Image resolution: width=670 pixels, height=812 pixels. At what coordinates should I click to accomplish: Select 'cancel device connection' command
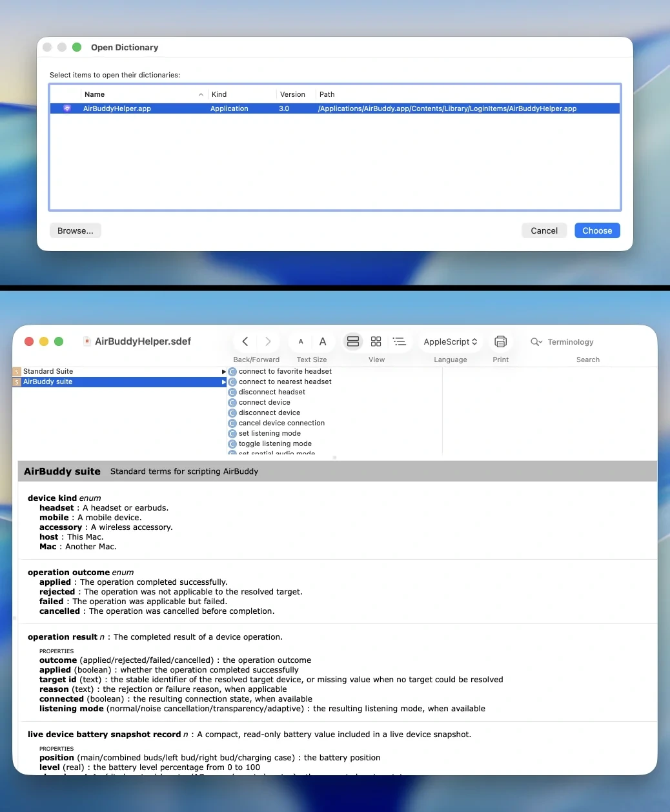(281, 423)
